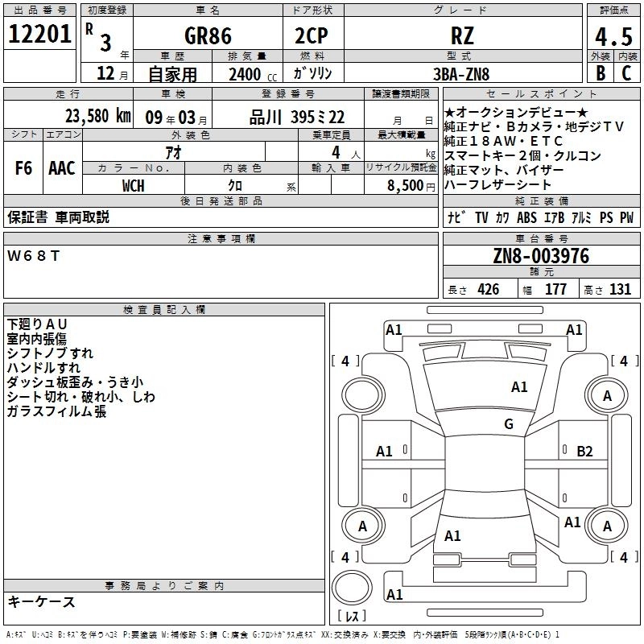644x644 pixels.
Task: Select the GR86 car name cell
Action: click(208, 35)
